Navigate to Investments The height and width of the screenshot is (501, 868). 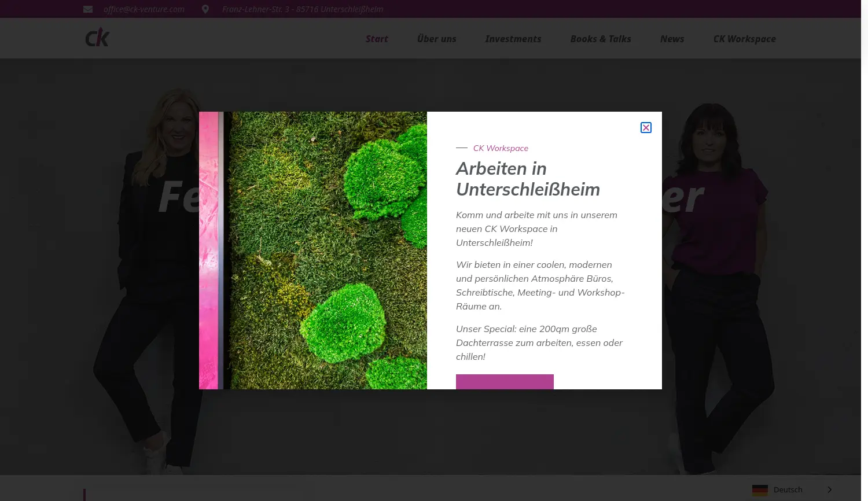pyautogui.click(x=513, y=39)
